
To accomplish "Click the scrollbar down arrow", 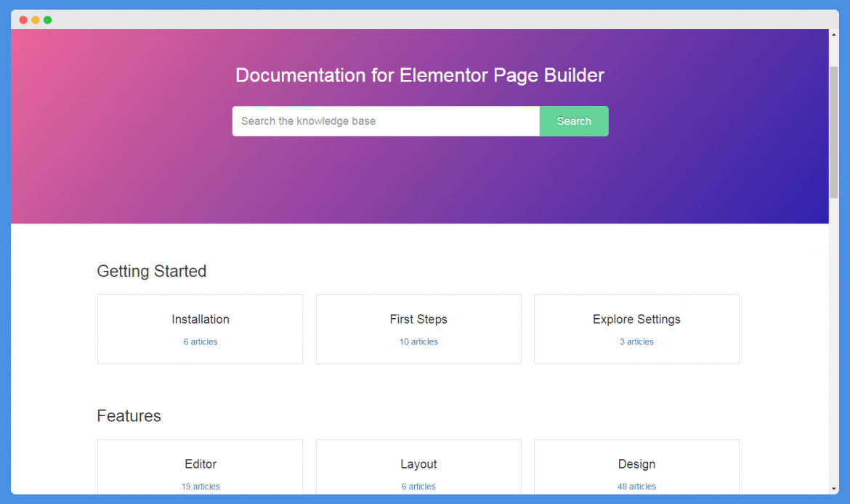I will pyautogui.click(x=834, y=489).
